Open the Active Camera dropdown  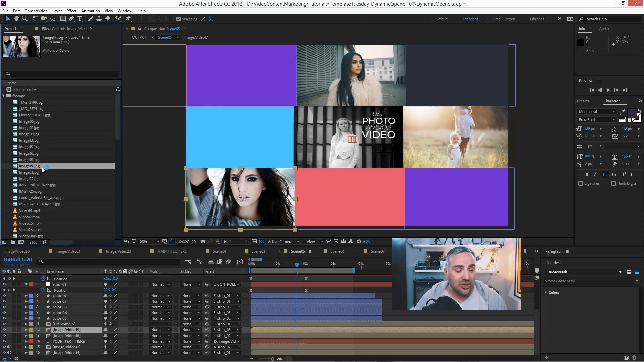coord(283,241)
